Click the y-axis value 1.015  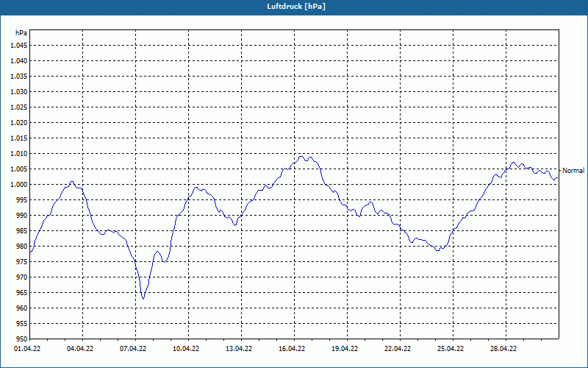(x=19, y=138)
